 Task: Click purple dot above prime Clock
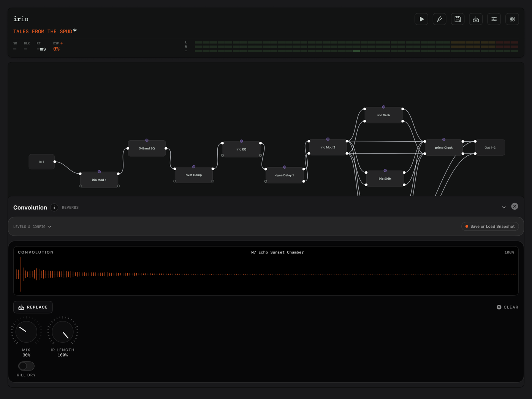click(x=444, y=139)
